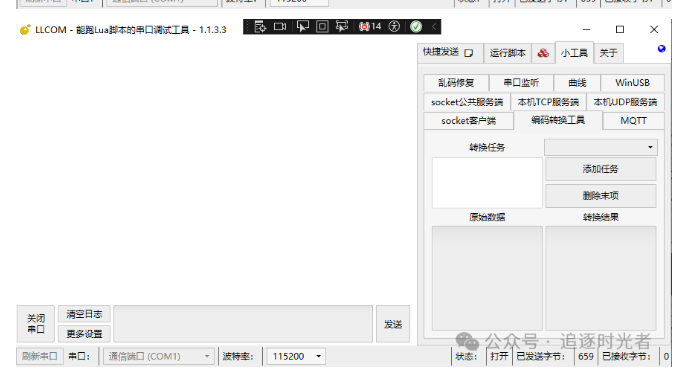Toggle display layout adorners icon
The height and width of the screenshot is (377, 680).
point(322,27)
